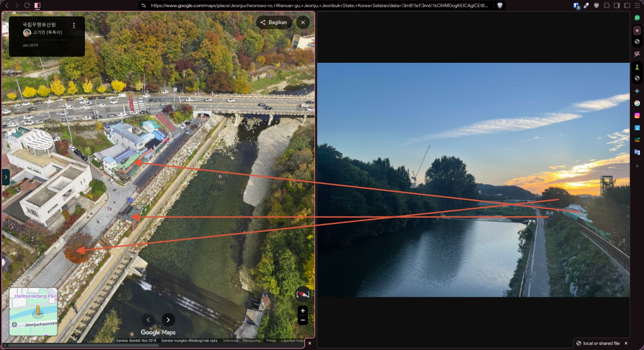Open the Instagram sidebar shortcut
644x350 pixels.
[x=637, y=115]
